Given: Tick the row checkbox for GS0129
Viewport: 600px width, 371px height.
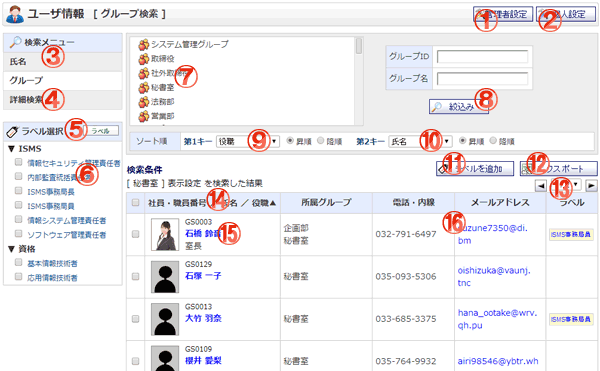Looking at the screenshot, I should (135, 277).
